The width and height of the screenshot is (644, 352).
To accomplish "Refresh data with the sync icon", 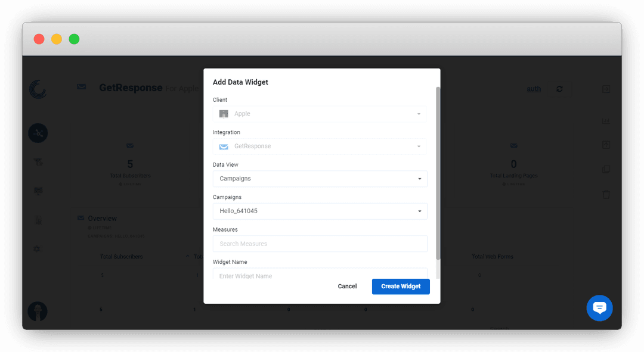I will (x=559, y=89).
